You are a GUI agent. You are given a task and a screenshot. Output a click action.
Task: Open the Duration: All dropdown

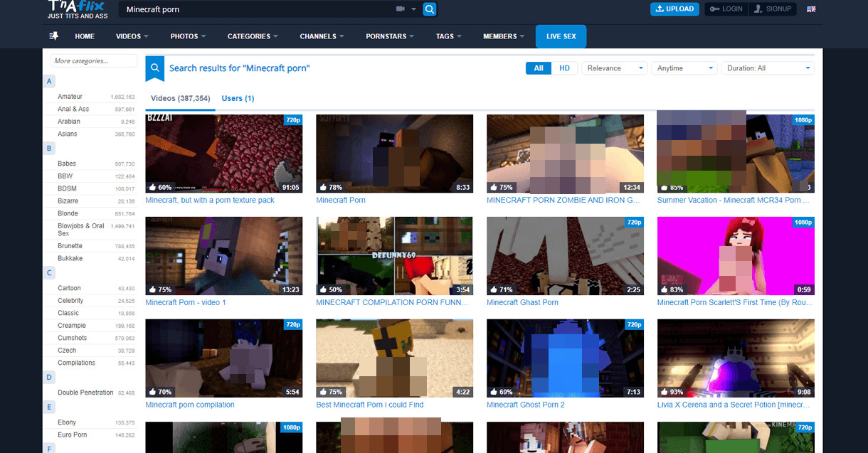click(x=768, y=68)
